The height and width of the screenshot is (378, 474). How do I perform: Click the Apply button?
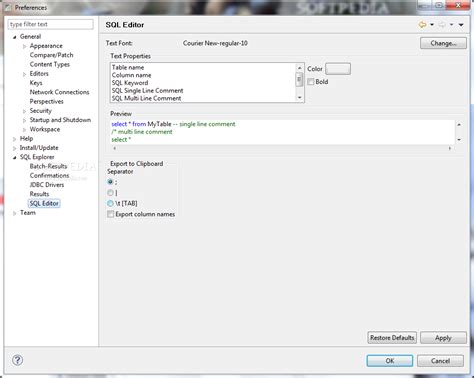coord(443,338)
